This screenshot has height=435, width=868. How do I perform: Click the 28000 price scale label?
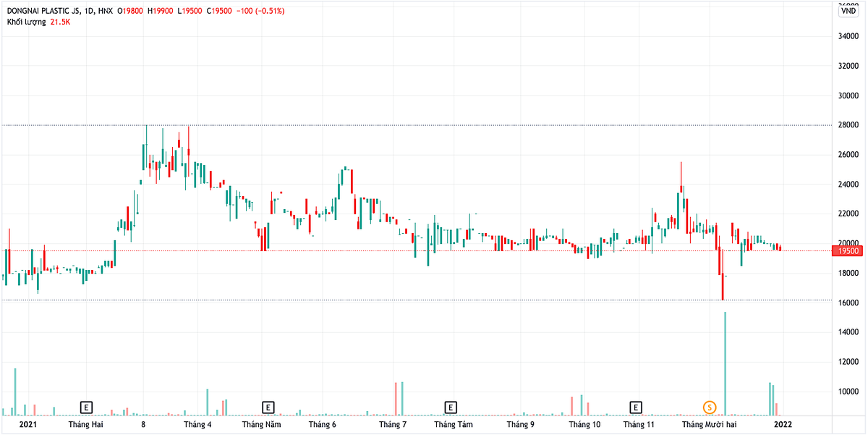[x=848, y=125]
